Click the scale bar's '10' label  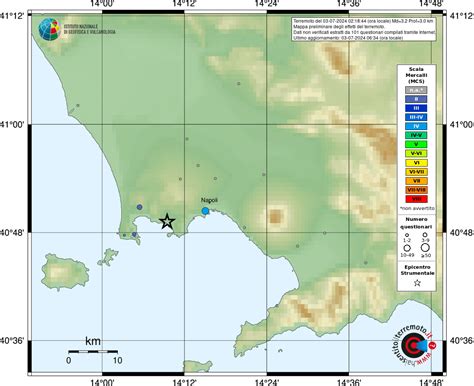[117, 360]
